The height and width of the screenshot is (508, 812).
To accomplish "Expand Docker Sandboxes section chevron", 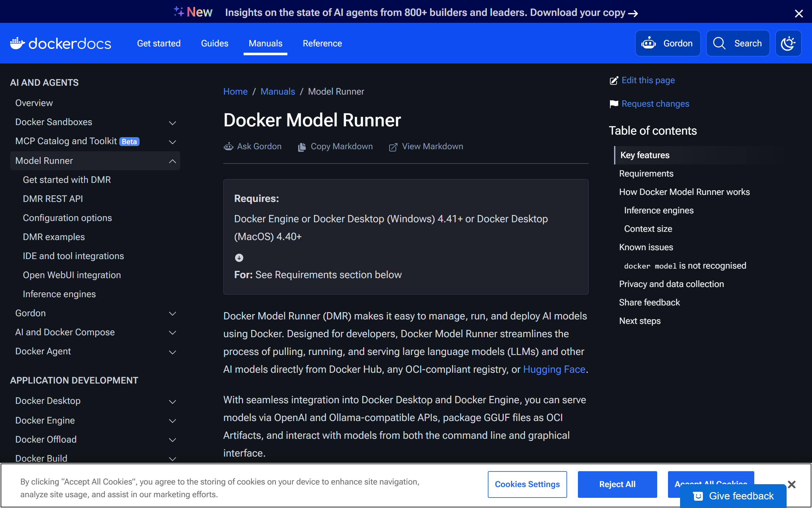I will [173, 123].
